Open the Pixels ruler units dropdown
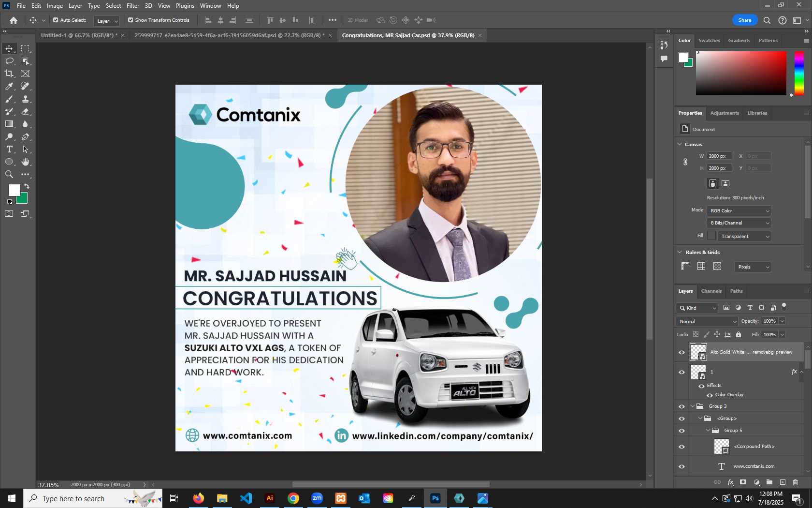 pyautogui.click(x=752, y=267)
